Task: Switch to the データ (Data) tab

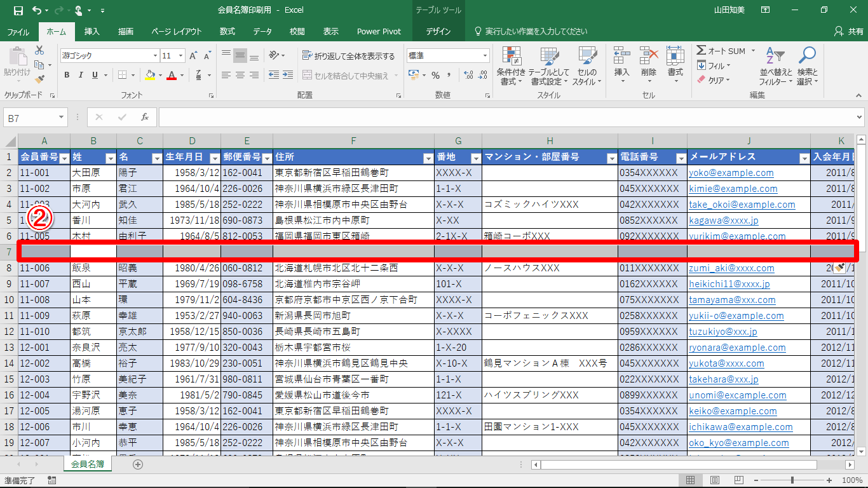Action: 262,31
